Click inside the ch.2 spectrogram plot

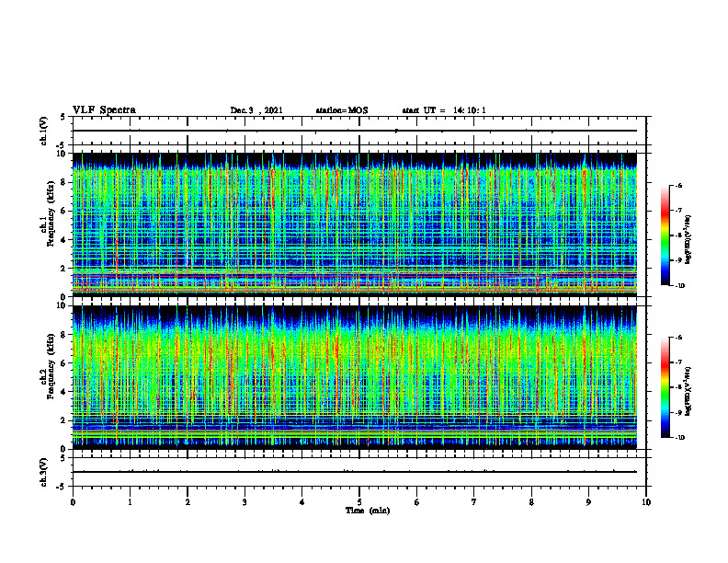pos(355,377)
